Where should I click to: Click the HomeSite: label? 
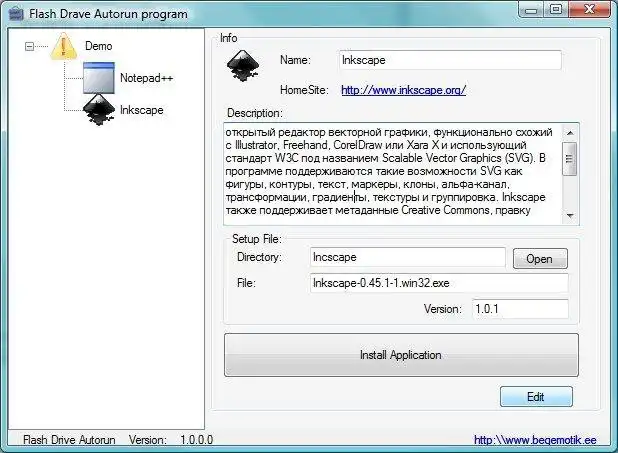click(x=304, y=90)
